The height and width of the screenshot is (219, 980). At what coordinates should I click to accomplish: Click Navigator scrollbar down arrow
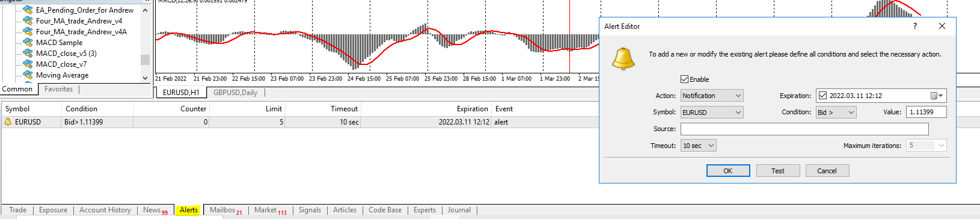point(145,78)
